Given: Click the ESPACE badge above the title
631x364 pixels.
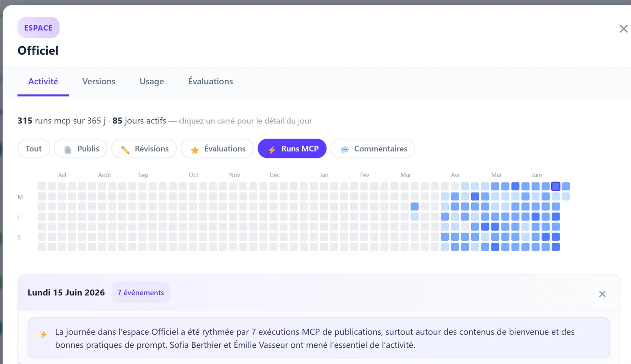Looking at the screenshot, I should (x=38, y=28).
